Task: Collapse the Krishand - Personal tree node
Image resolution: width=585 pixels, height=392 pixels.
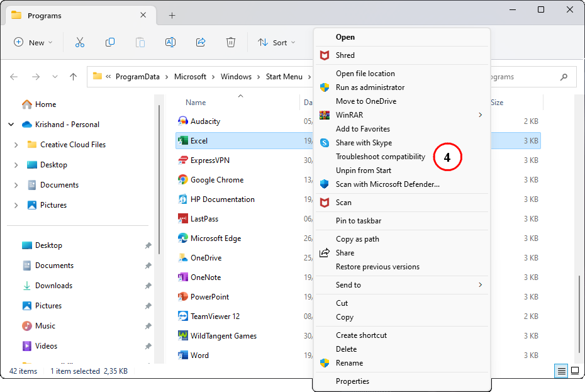Action: coord(11,125)
